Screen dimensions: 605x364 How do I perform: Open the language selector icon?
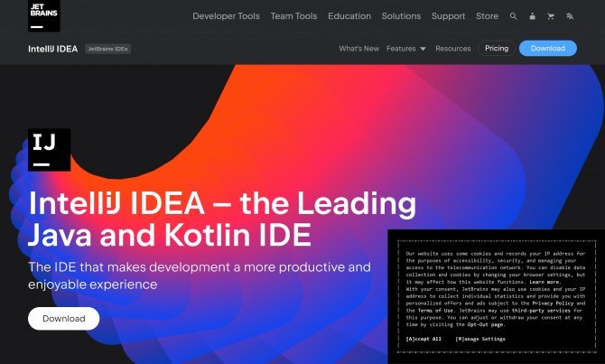pos(570,16)
